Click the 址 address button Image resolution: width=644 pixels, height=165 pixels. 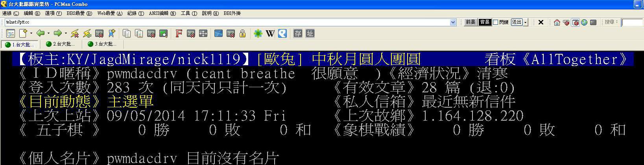click(x=310, y=33)
